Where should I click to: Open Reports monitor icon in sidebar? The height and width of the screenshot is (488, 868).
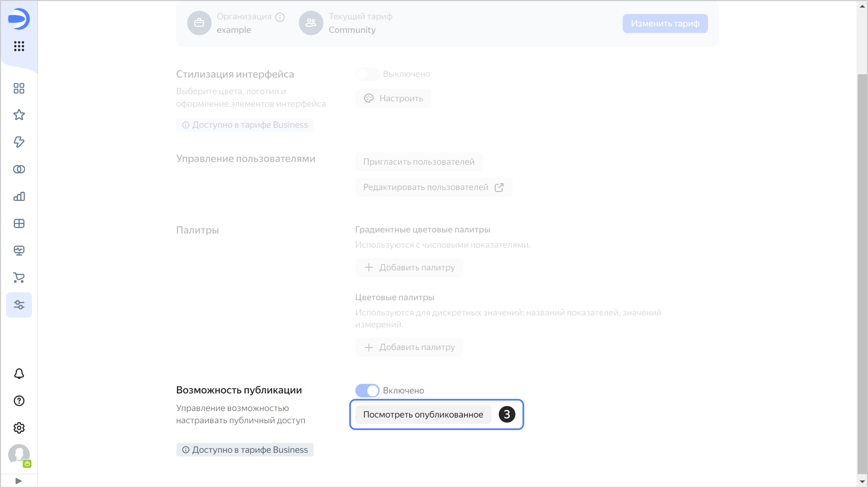[19, 250]
